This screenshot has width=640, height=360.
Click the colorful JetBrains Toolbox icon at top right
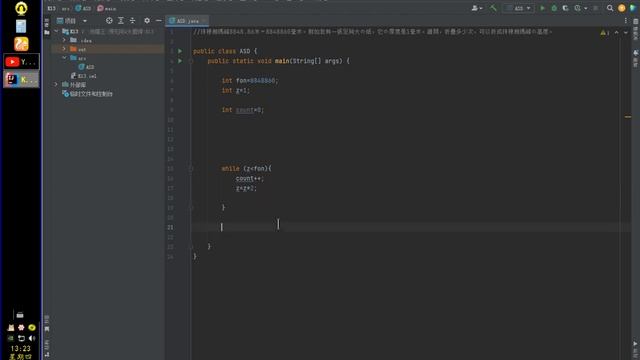[x=633, y=8]
